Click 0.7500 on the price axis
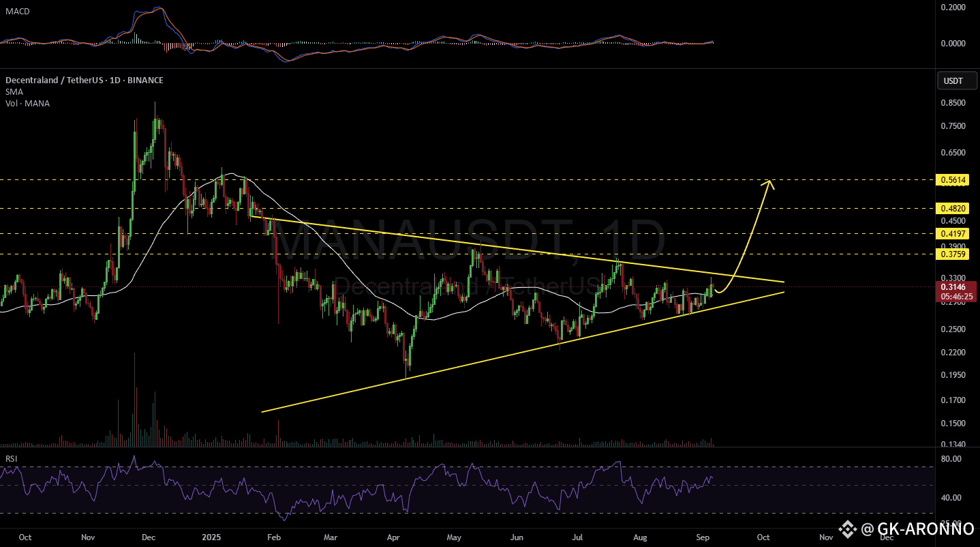The image size is (980, 547). (x=953, y=126)
